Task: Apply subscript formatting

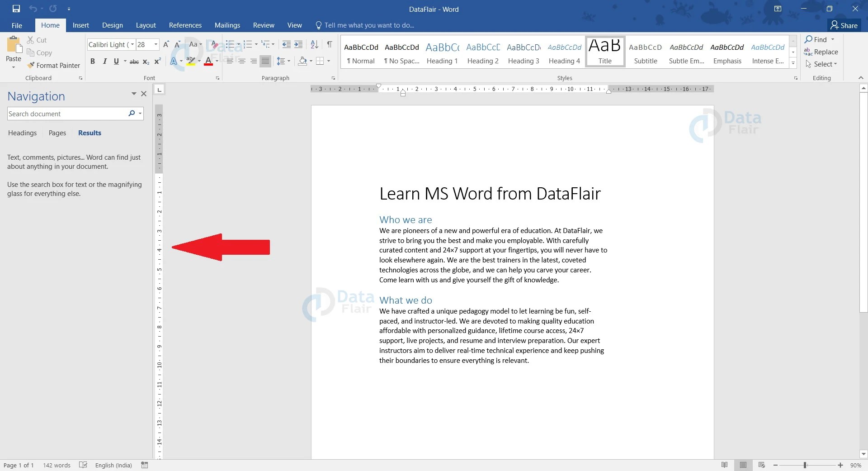Action: [146, 61]
